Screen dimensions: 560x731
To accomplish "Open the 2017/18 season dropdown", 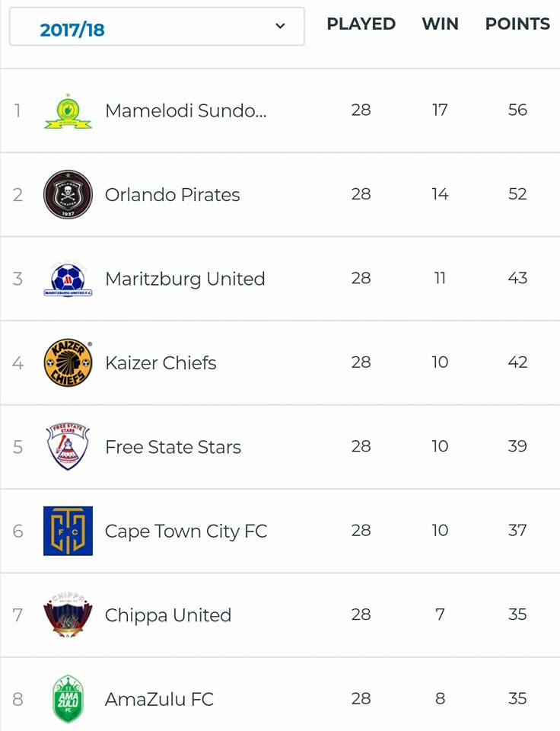I will coord(157,27).
